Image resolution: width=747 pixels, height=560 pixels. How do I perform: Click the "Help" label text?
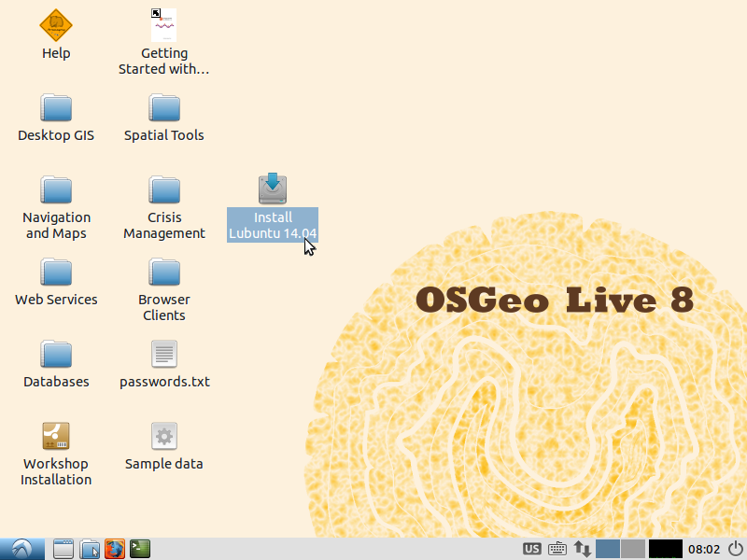56,53
